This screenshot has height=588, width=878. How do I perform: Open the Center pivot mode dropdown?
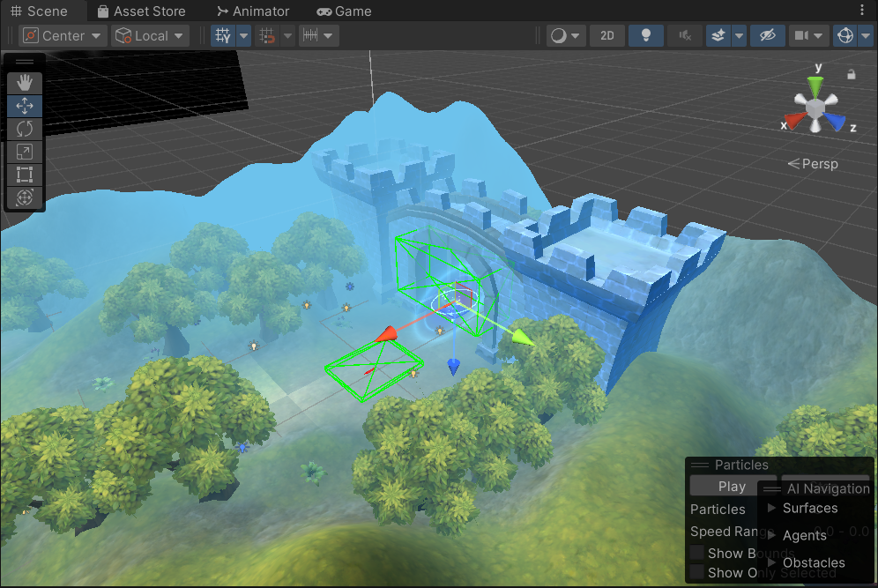pyautogui.click(x=63, y=35)
